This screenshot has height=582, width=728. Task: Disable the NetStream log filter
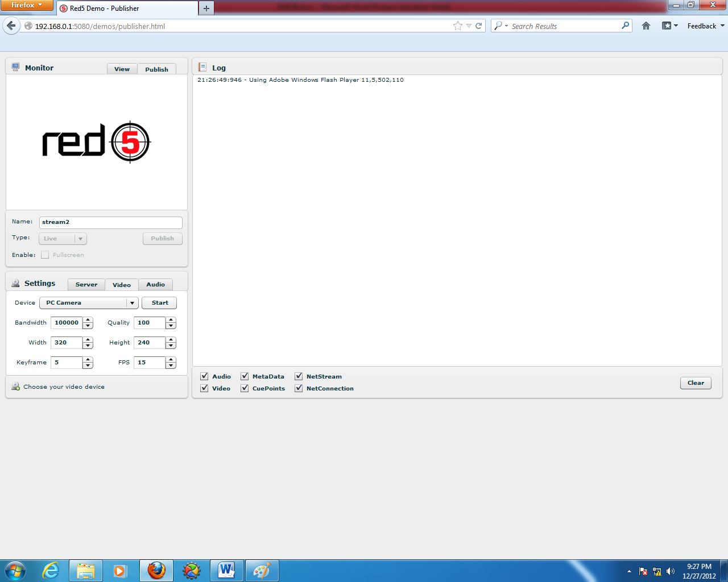[x=299, y=376]
